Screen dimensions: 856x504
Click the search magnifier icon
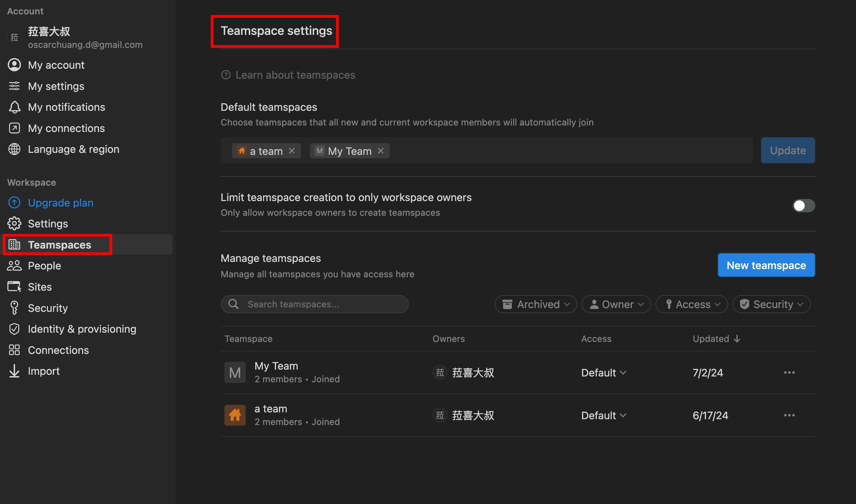(234, 304)
